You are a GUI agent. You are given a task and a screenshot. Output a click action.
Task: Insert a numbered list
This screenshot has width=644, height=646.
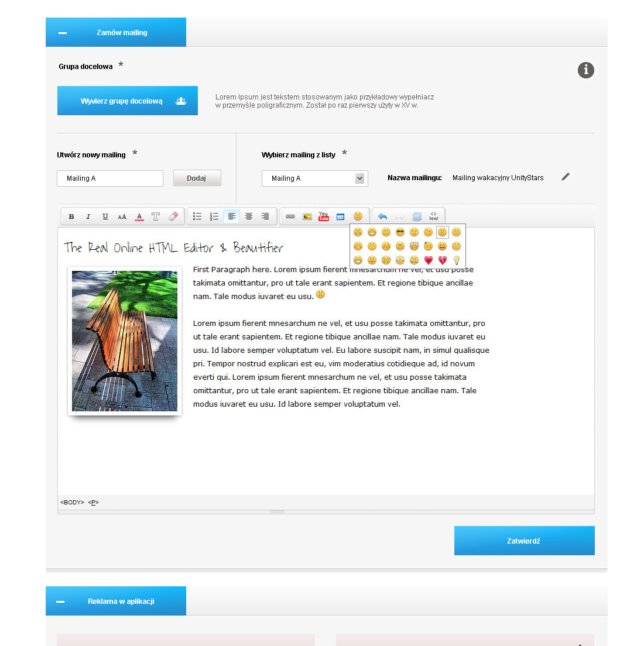[x=214, y=217]
